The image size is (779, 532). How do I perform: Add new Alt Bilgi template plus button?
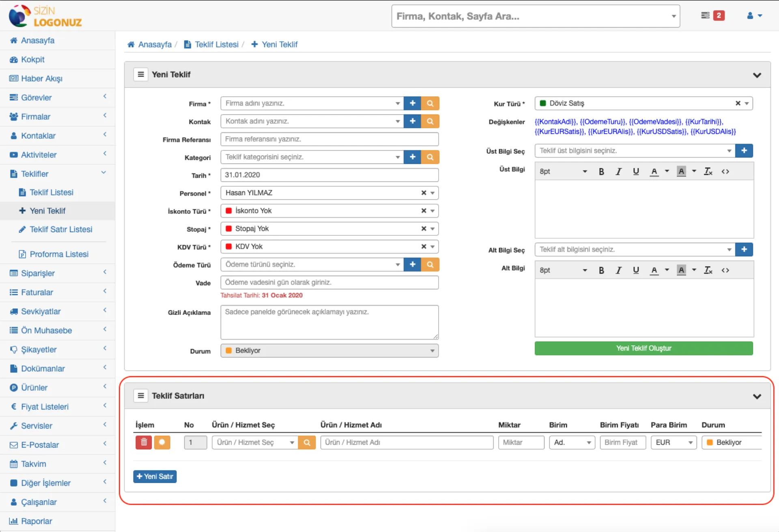(744, 249)
